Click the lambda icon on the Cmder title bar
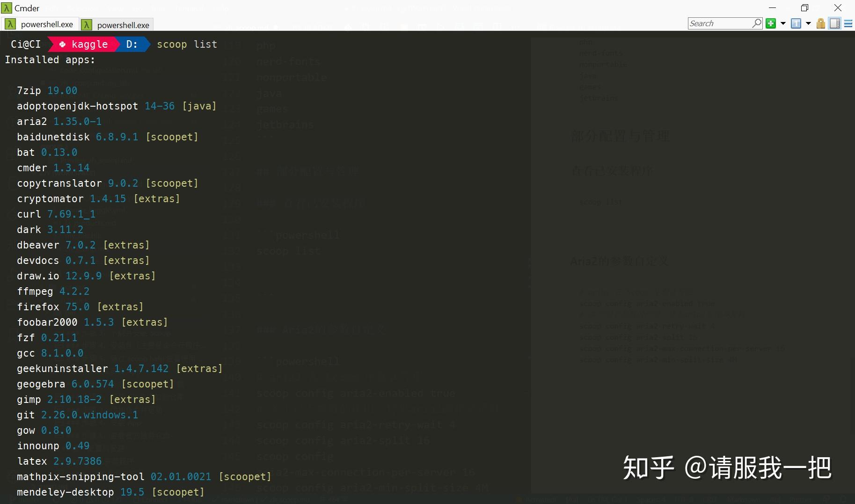Viewport: 855px width, 504px height. pos(7,7)
